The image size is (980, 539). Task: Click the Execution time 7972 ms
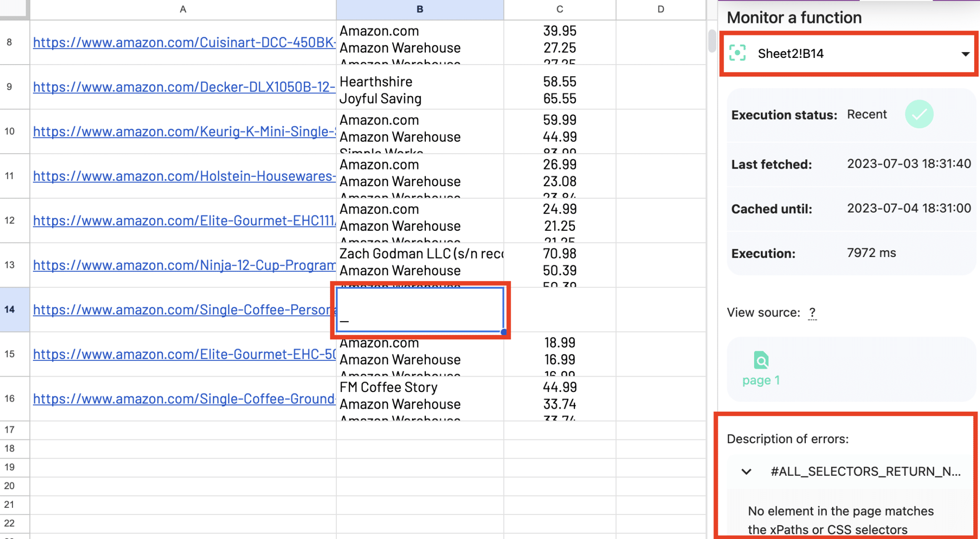click(x=871, y=253)
